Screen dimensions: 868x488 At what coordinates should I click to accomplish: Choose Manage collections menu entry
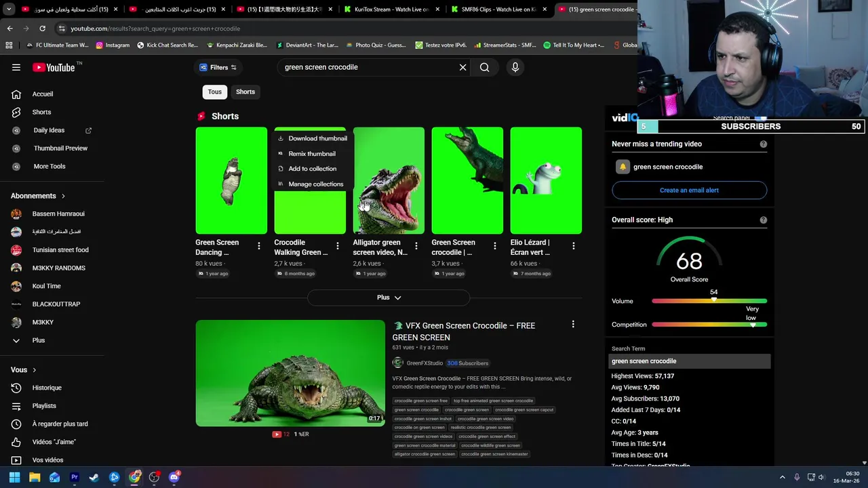pyautogui.click(x=311, y=184)
